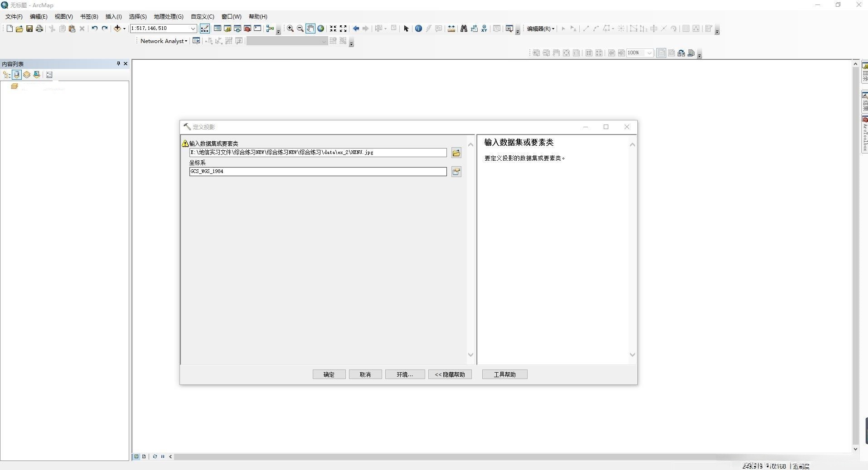
Task: Pause drawing at map bottom
Action: click(163, 456)
